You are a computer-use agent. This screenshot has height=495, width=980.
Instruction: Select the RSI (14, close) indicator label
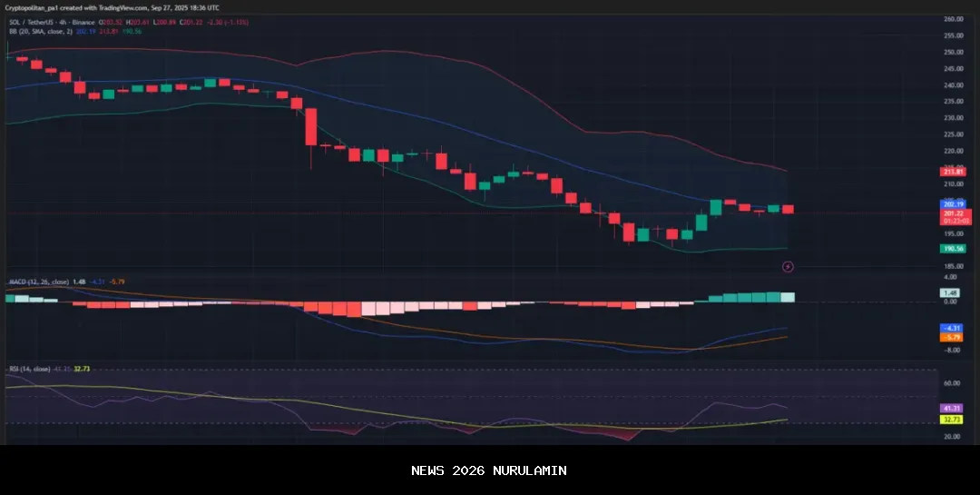click(29, 369)
